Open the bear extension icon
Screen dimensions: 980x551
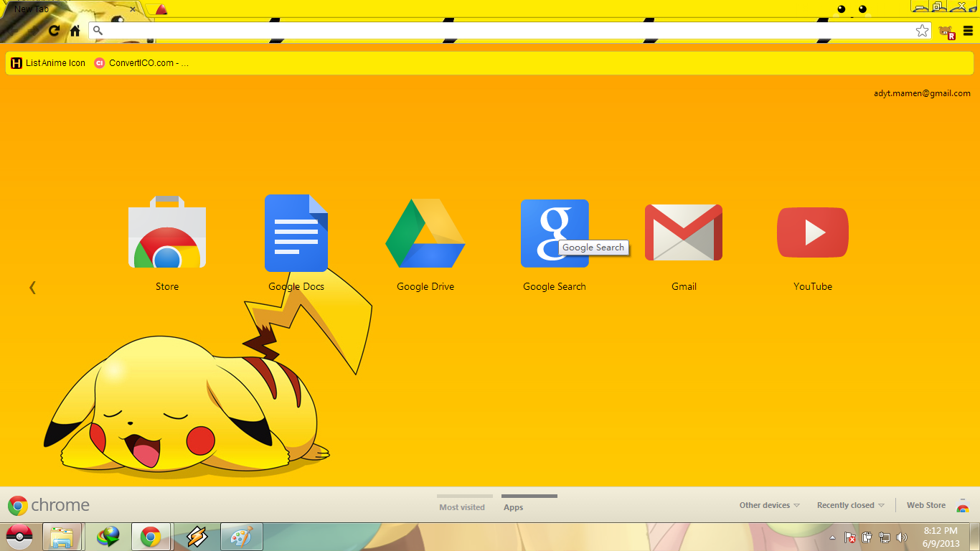pos(948,32)
